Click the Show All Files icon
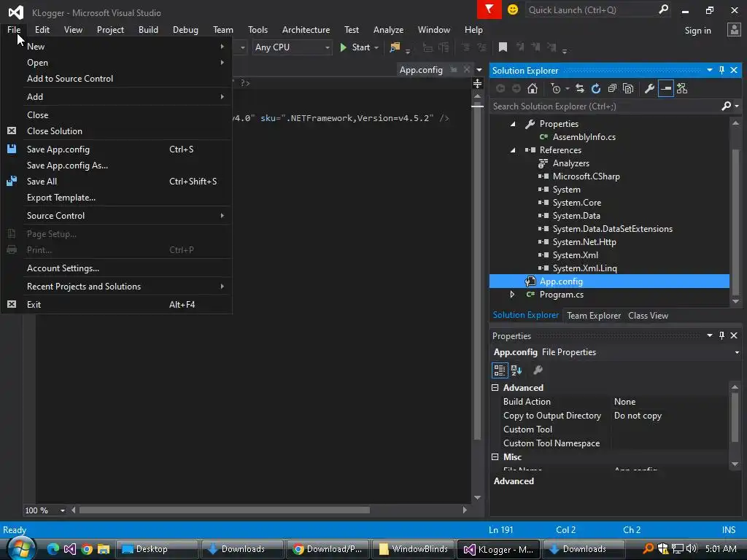The height and width of the screenshot is (560, 747). [x=628, y=88]
